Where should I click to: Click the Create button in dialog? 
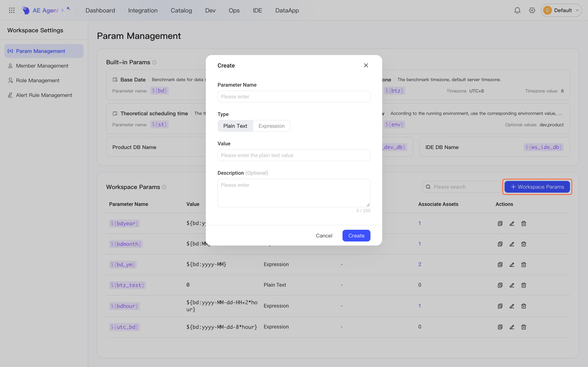[x=356, y=235]
